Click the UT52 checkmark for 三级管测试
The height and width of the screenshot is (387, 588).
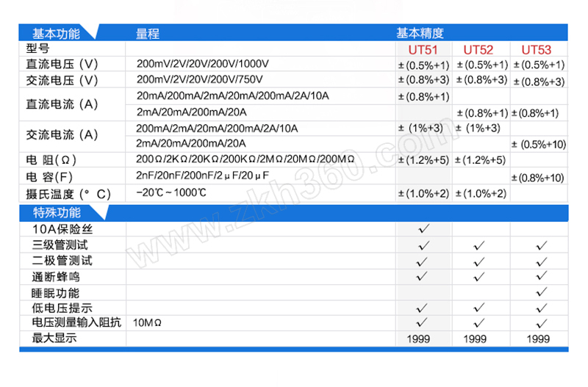click(479, 246)
